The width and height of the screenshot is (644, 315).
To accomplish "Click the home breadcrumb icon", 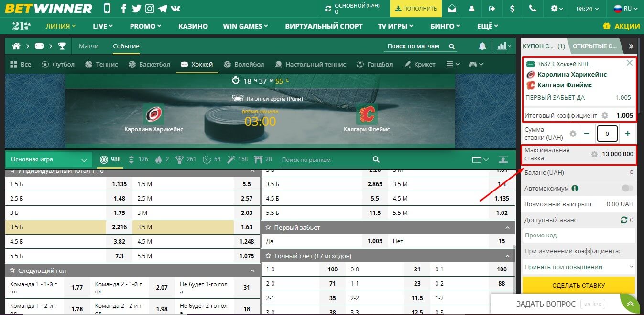I will point(17,46).
